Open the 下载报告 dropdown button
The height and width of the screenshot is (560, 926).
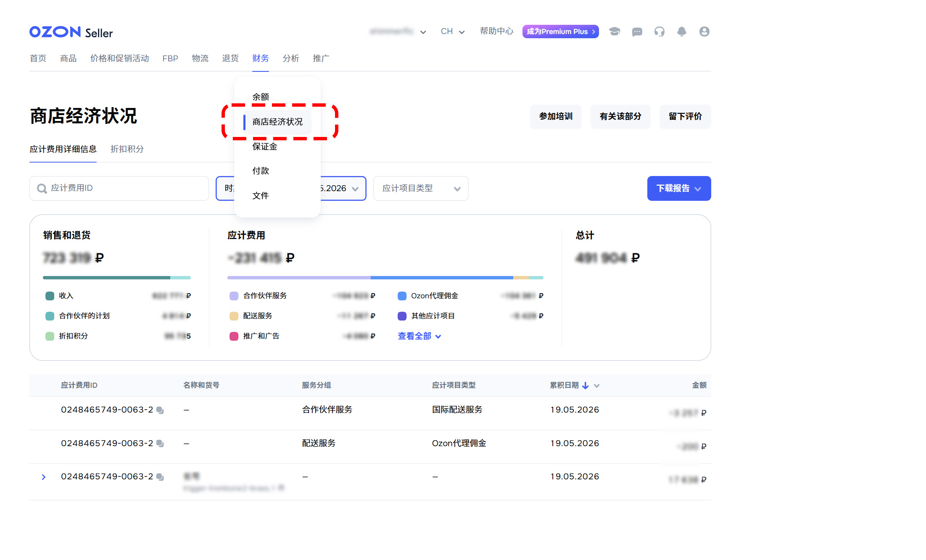pyautogui.click(x=679, y=188)
